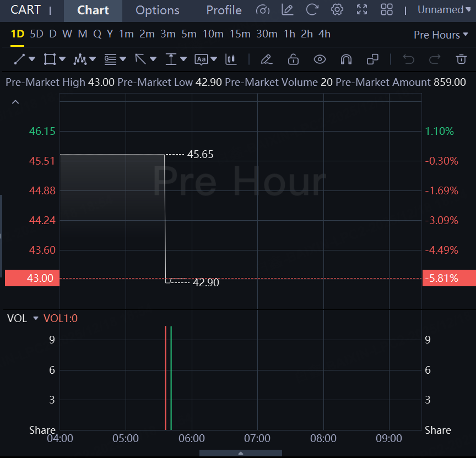476x458 pixels.
Task: Redo the drawing action
Action: 435,59
